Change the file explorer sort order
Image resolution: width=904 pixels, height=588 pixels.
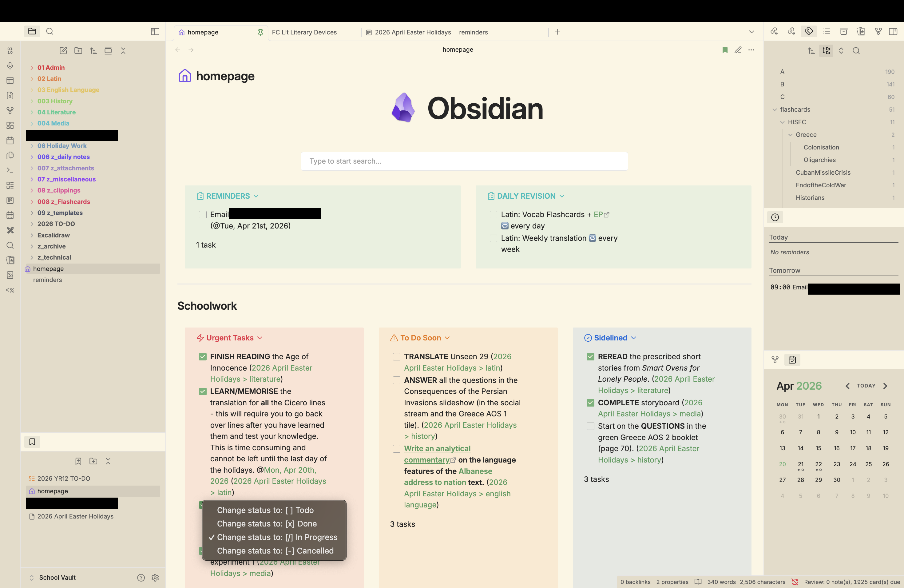point(93,50)
